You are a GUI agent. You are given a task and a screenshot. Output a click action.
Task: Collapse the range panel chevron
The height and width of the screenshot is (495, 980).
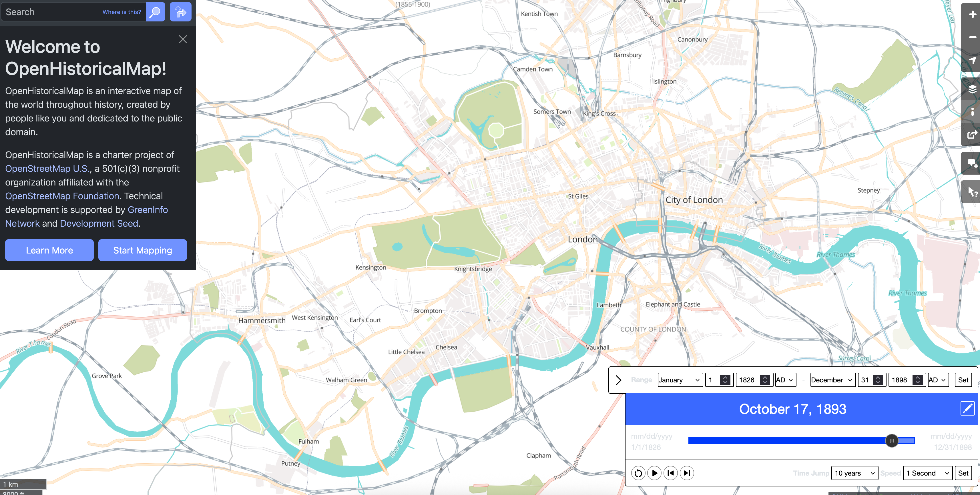619,380
